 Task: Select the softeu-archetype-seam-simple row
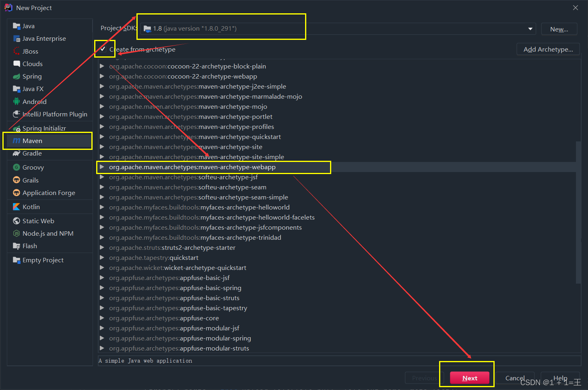337,197
